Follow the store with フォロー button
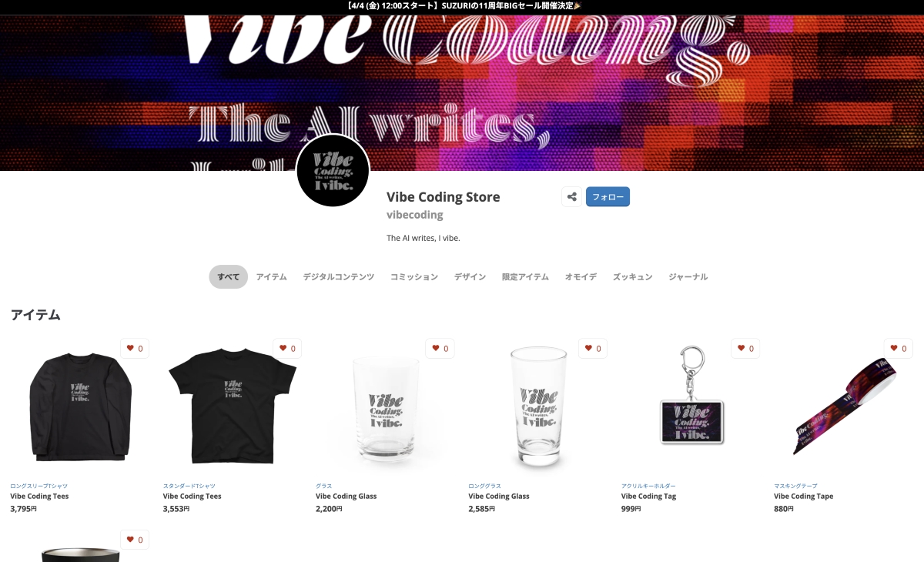 click(608, 197)
